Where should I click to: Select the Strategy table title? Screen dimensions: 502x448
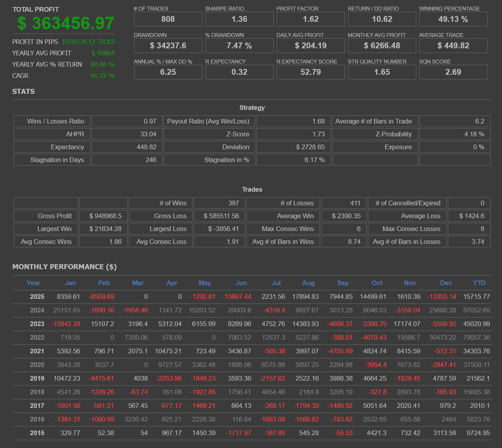coord(252,108)
